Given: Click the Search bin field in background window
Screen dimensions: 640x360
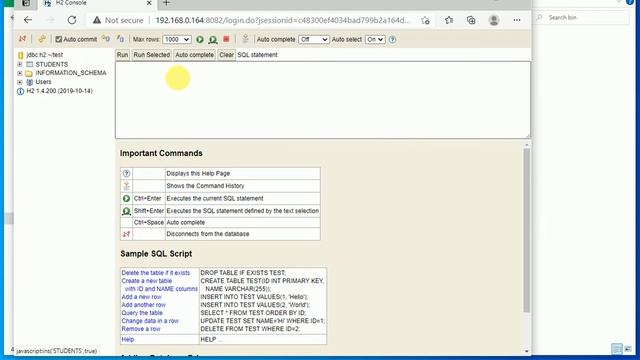Looking at the screenshot, I should pos(582,18).
